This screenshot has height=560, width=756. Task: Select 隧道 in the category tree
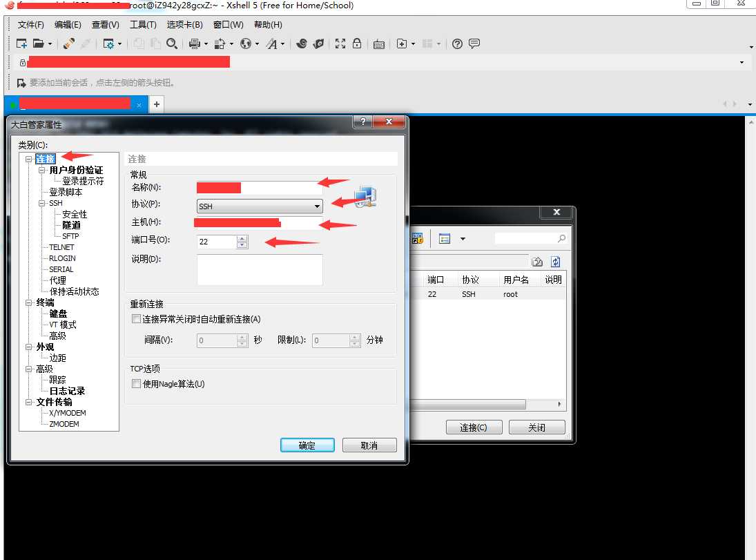pos(71,225)
